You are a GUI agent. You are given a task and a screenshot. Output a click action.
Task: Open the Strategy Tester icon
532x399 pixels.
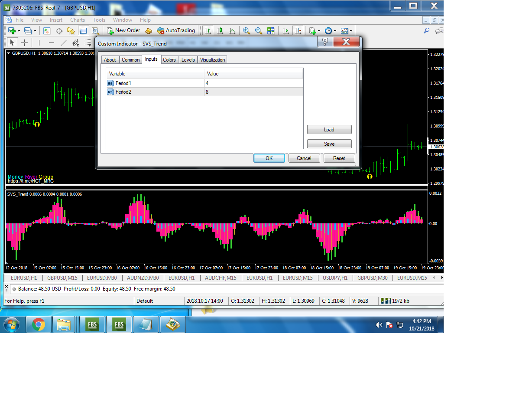(x=95, y=31)
